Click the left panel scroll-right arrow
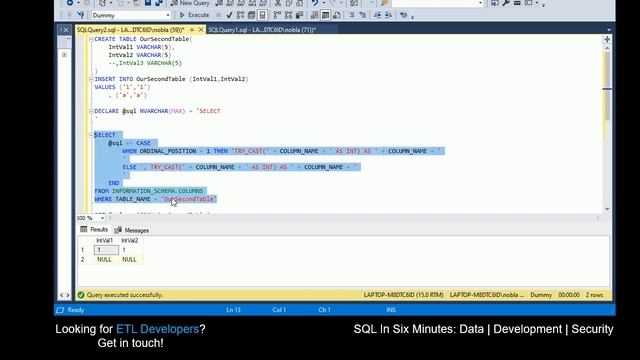 68,295
